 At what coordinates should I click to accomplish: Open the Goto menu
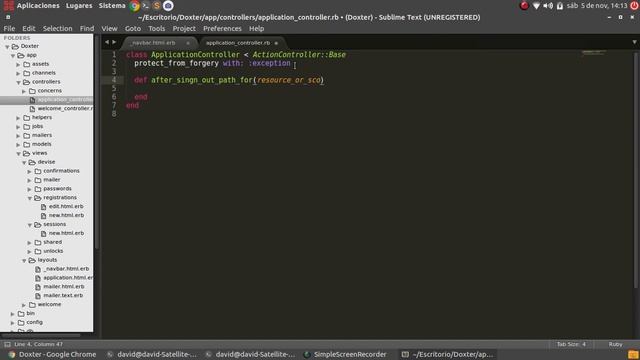(133, 29)
